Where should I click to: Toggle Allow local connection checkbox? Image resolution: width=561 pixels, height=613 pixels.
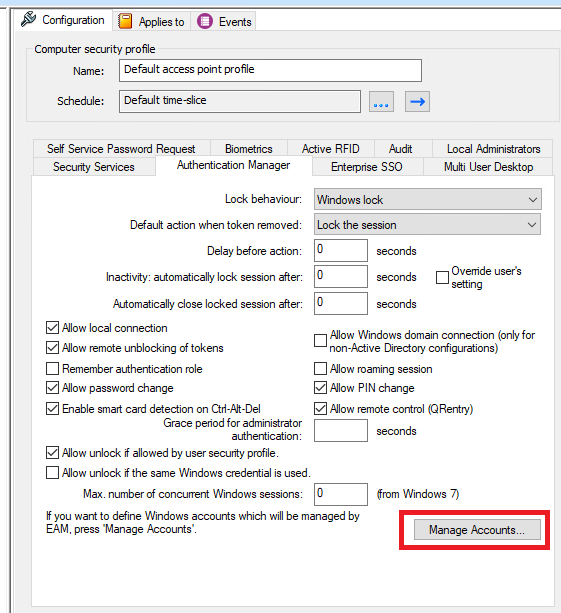[52, 328]
